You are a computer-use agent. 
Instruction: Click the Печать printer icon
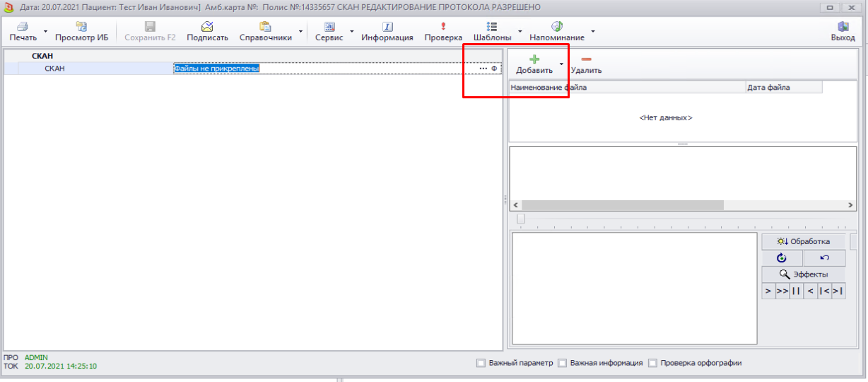(x=23, y=27)
